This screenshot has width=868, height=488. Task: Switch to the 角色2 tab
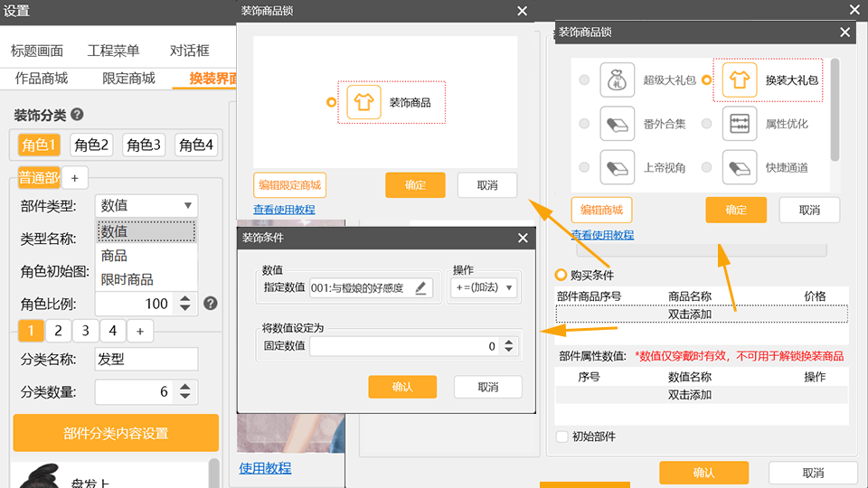92,145
